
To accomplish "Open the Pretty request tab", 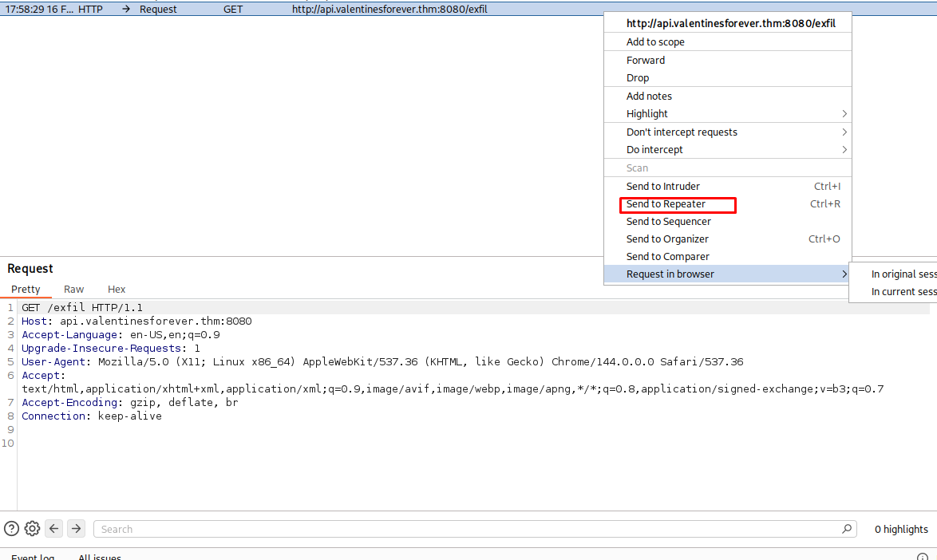I will (x=26, y=290).
